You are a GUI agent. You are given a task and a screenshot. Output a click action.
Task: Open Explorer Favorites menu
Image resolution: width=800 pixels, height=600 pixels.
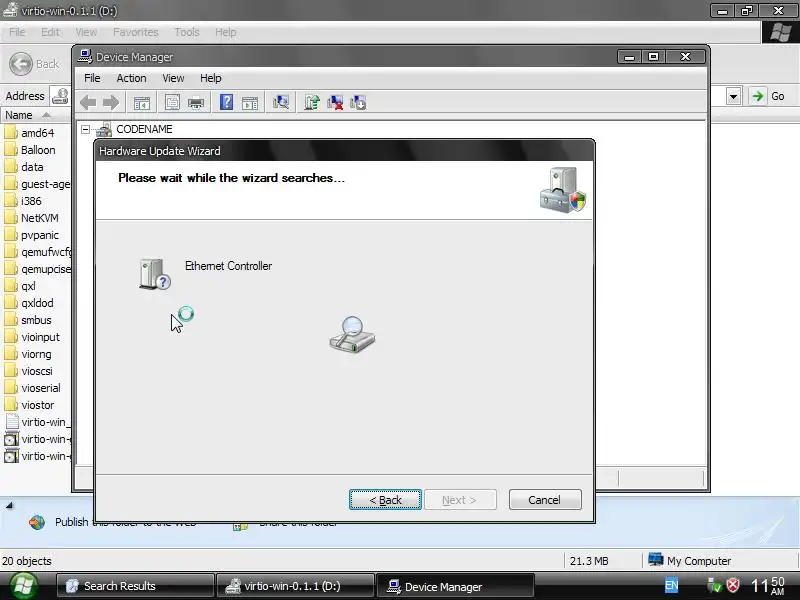pyautogui.click(x=136, y=32)
